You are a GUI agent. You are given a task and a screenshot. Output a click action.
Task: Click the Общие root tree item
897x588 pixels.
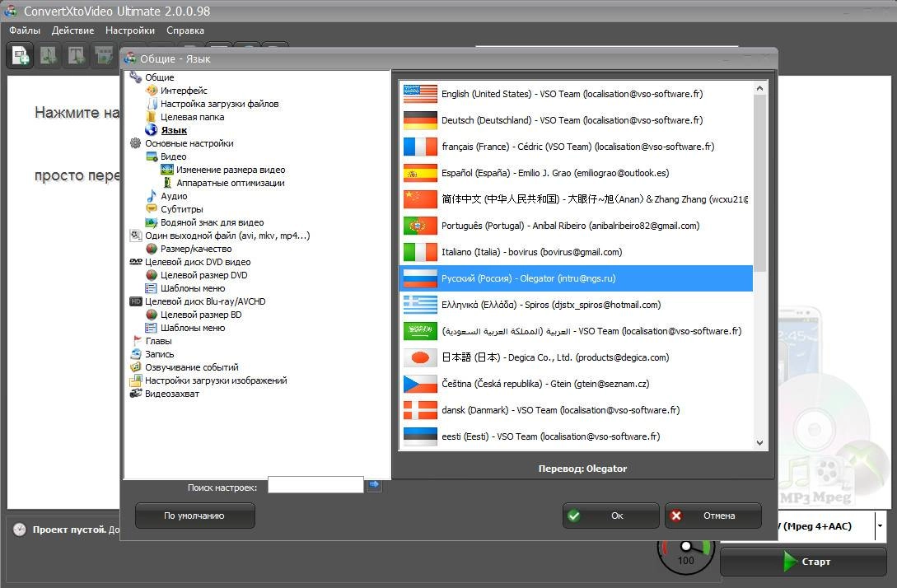pos(160,77)
